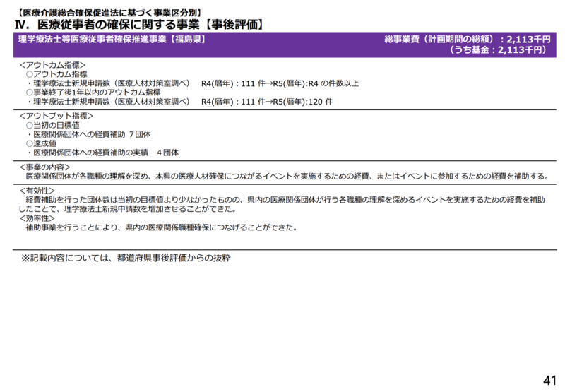Click the 総事業費 2,113千円 total in banner
The image size is (565, 392).
point(467,40)
